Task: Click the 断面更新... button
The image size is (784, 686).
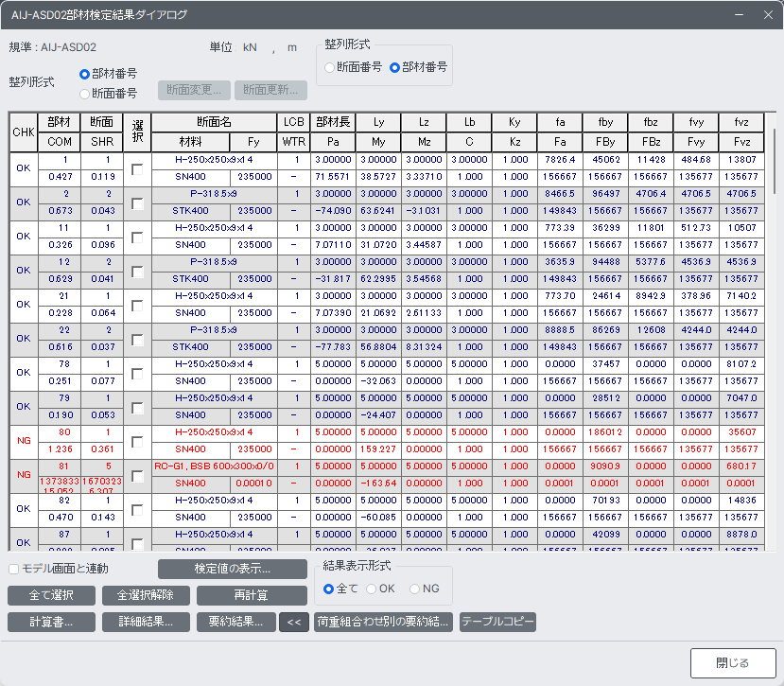Action: point(270,90)
